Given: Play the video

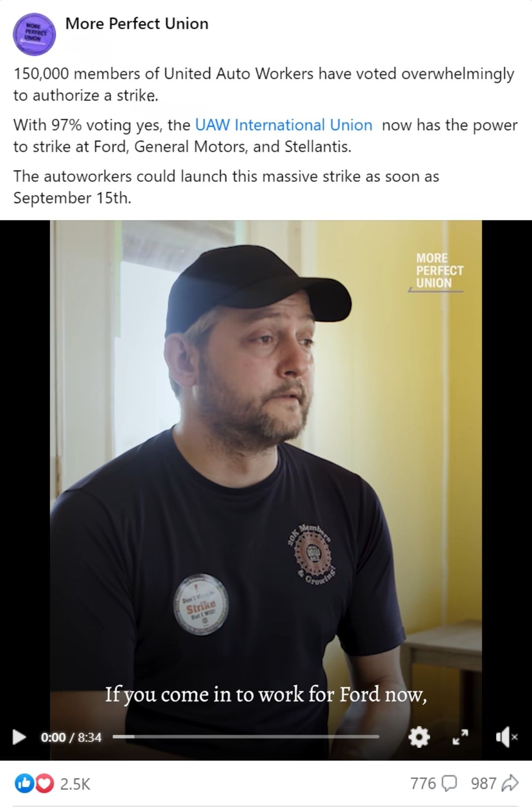Looking at the screenshot, I should coord(19,737).
